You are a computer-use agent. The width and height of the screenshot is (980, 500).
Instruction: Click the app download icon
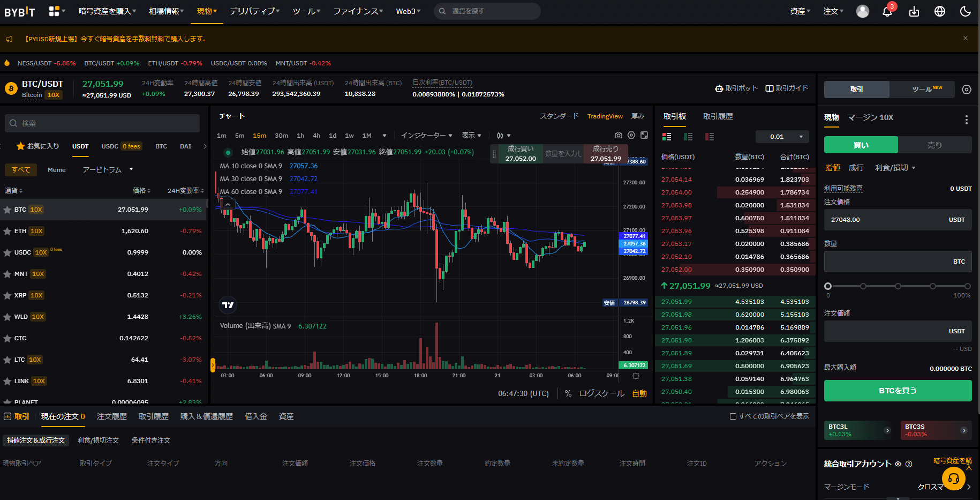tap(914, 11)
